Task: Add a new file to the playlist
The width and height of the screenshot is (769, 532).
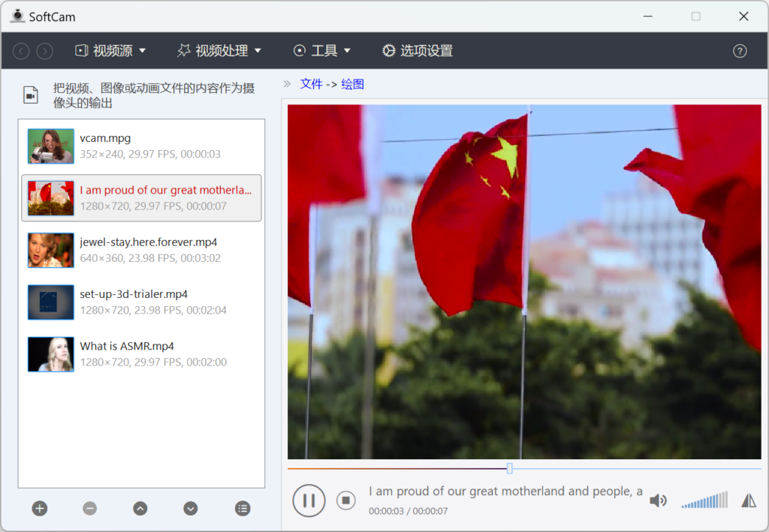Action: (39, 509)
